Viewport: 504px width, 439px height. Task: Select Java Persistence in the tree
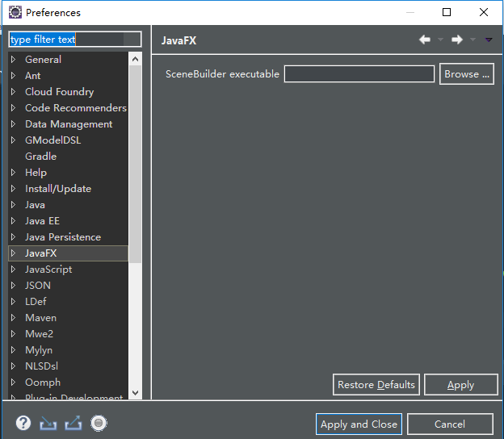63,237
